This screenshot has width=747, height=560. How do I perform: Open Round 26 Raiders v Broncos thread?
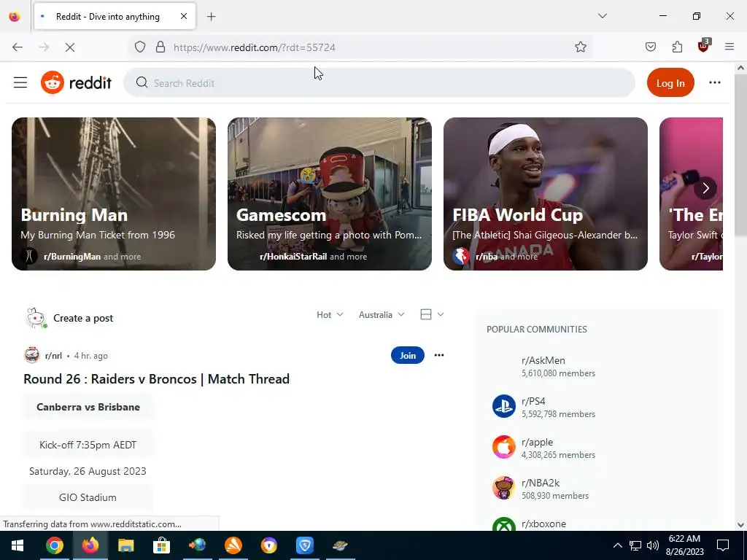coord(156,379)
